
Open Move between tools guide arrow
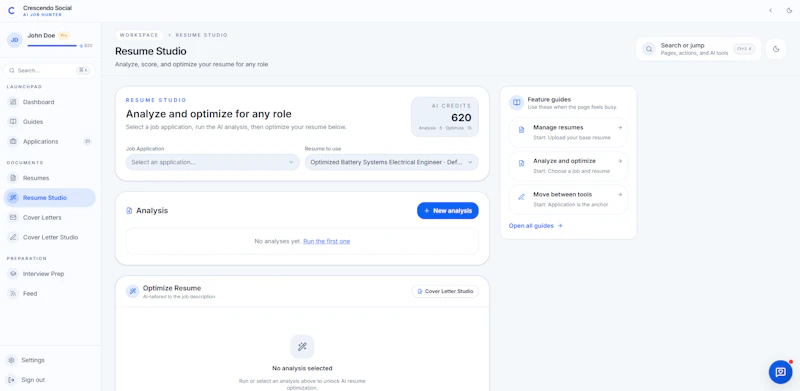620,194
